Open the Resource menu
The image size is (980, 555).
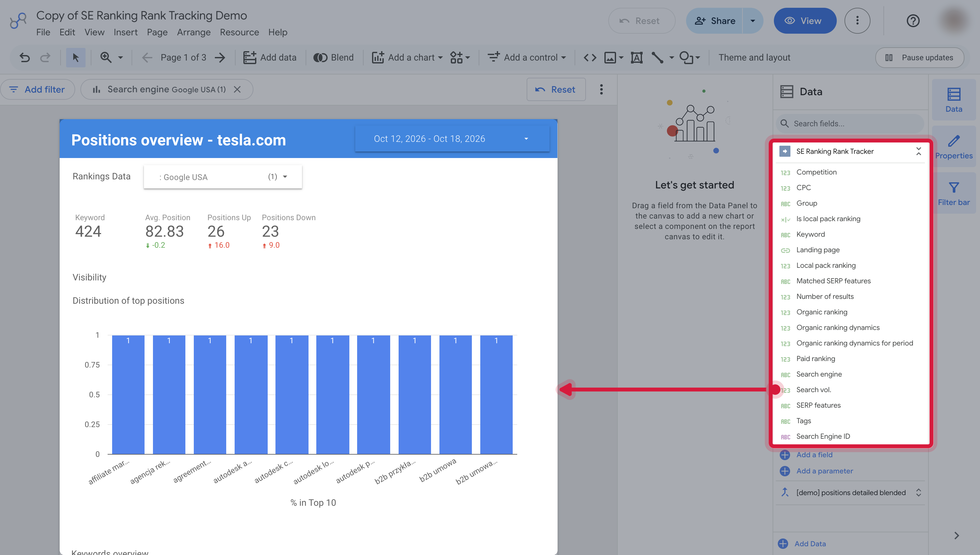(239, 32)
